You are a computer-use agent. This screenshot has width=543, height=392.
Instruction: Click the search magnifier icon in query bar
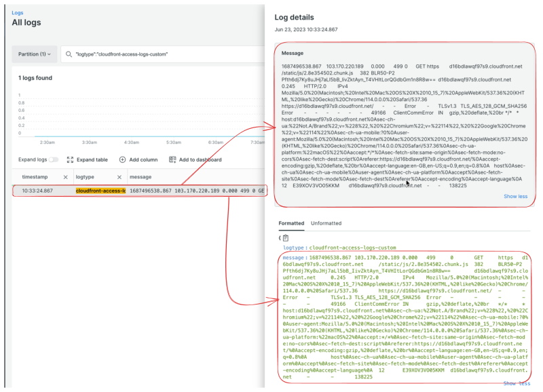69,54
